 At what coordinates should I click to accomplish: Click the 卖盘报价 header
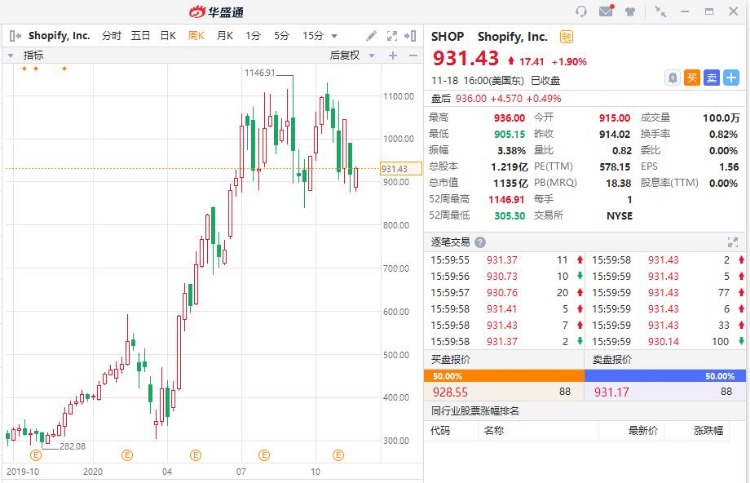[612, 360]
